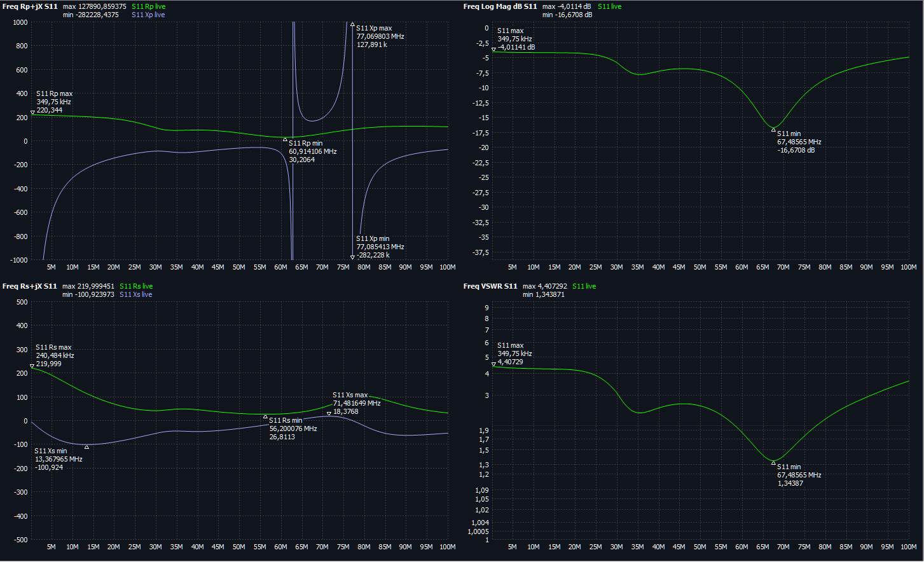Viewport: 924px width, 562px height.
Task: Open the Freq VSWR S11 chart title
Action: [x=490, y=286]
